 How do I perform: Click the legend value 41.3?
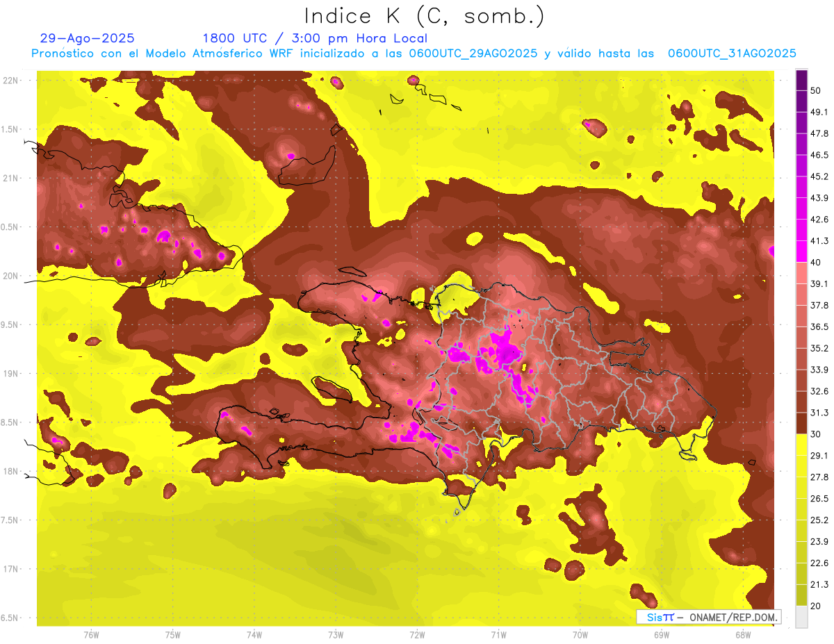(819, 241)
